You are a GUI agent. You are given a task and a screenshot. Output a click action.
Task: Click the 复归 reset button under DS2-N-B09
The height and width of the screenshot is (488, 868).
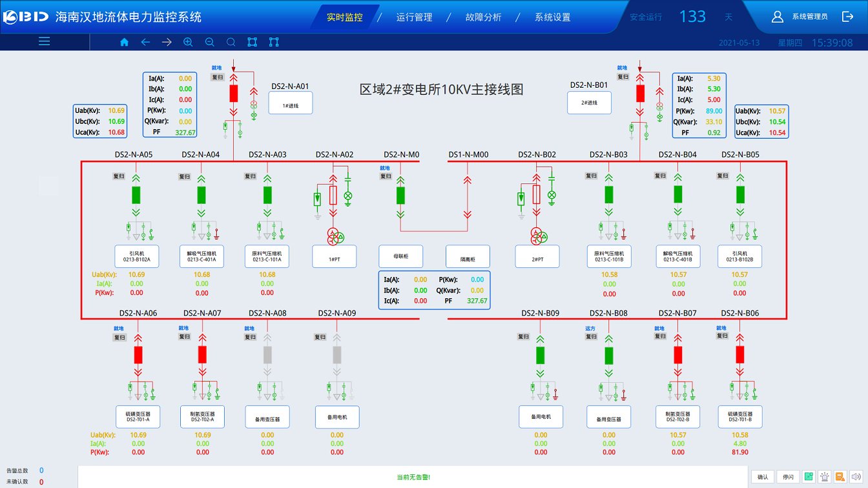tap(523, 336)
